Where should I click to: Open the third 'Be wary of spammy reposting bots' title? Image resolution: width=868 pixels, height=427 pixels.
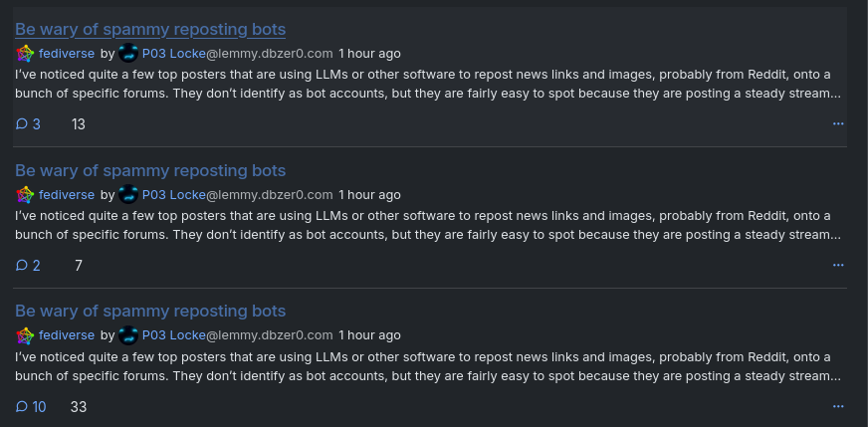[150, 312]
